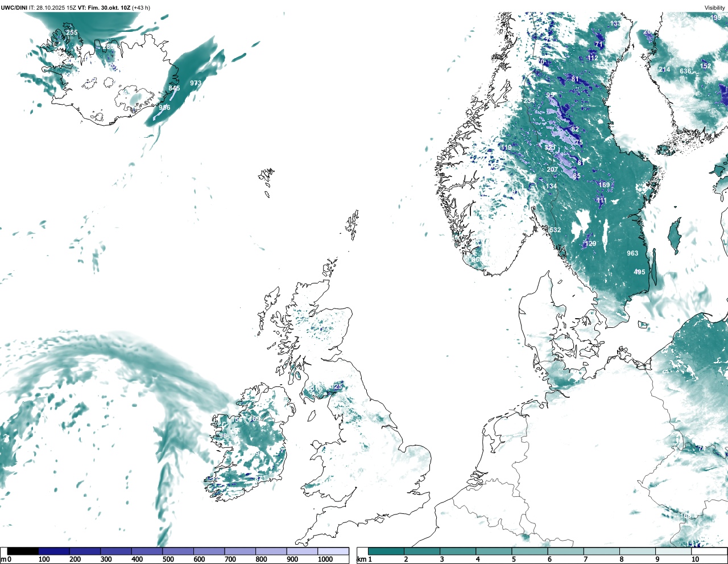
Task: Click the 'km' unit label on legend
Action: [x=361, y=559]
